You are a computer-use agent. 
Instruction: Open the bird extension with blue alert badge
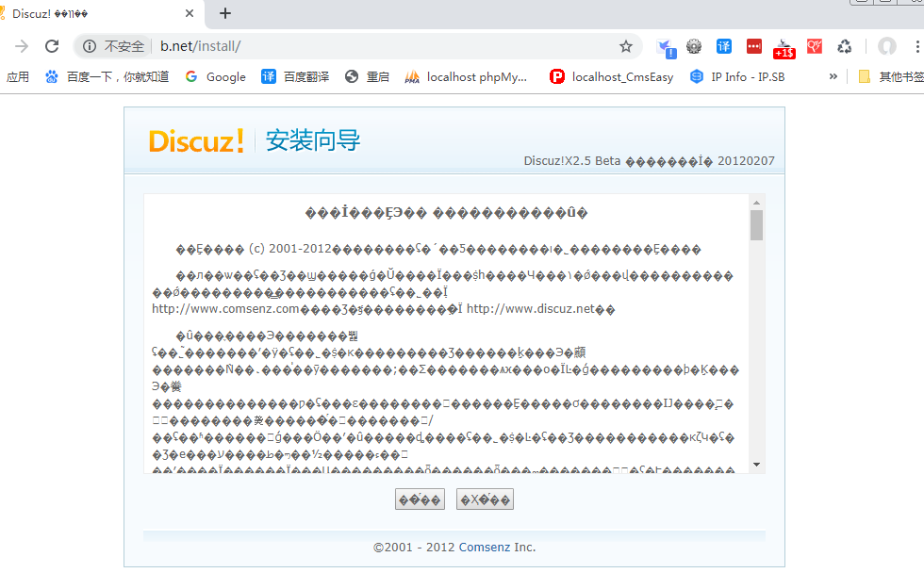point(666,47)
